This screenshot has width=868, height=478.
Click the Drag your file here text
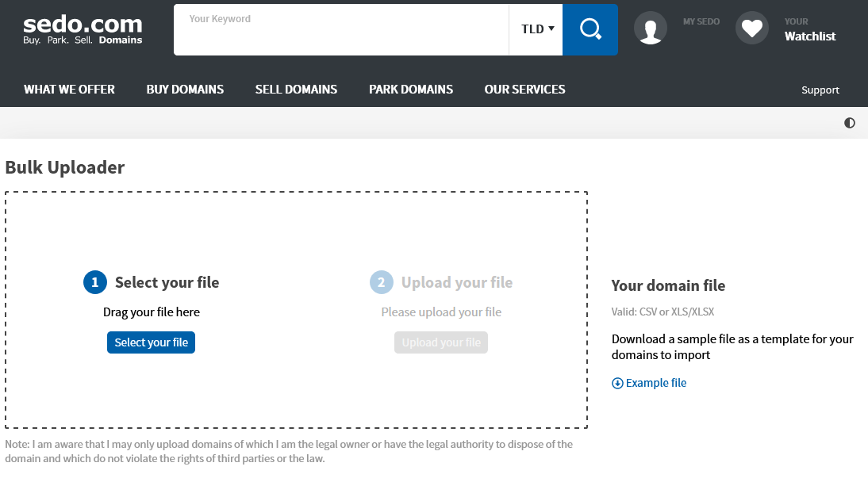click(151, 312)
